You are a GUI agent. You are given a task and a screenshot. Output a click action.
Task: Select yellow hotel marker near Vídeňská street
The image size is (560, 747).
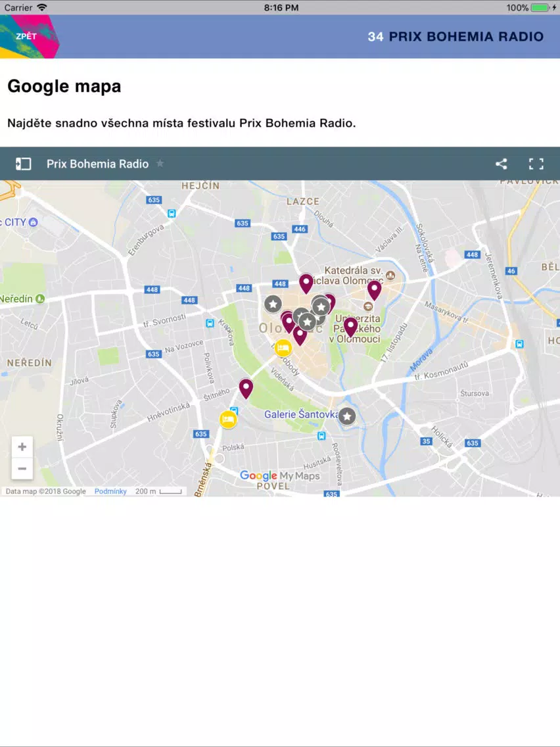pos(283,348)
